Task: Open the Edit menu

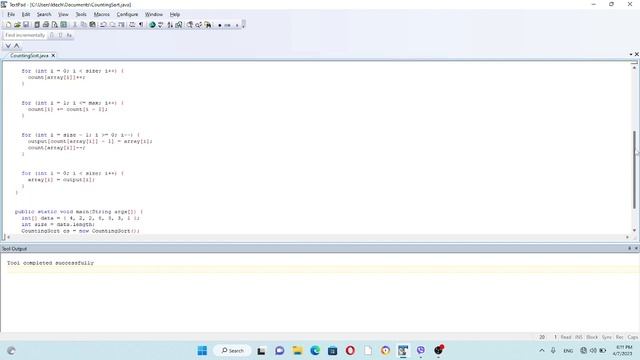Action: click(x=26, y=14)
